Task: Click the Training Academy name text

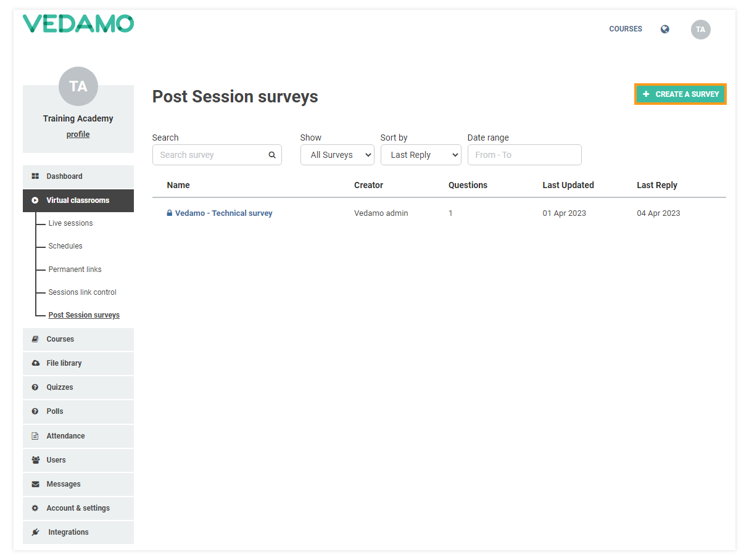Action: click(x=78, y=118)
